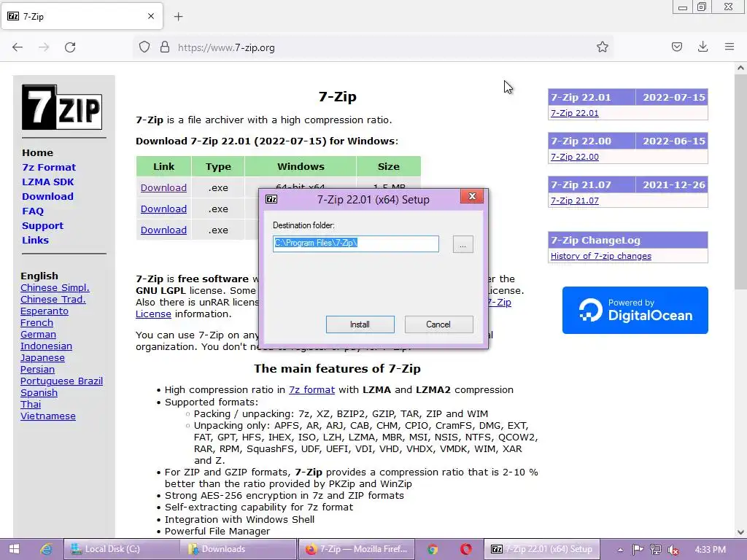This screenshot has width=747, height=560.
Task: Close the 7-Zip browser tab
Action: tap(151, 16)
